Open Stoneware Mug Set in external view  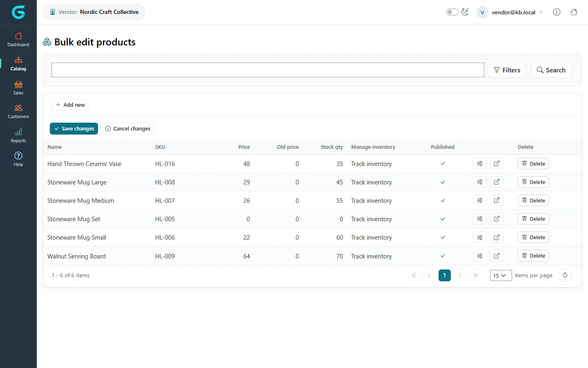click(x=497, y=219)
